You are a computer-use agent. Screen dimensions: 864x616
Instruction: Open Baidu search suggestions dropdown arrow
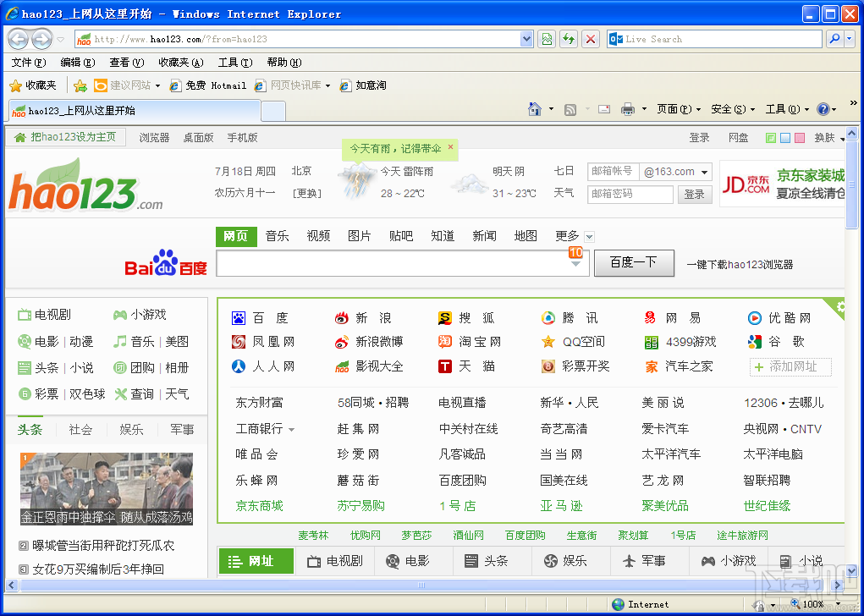[x=575, y=264]
